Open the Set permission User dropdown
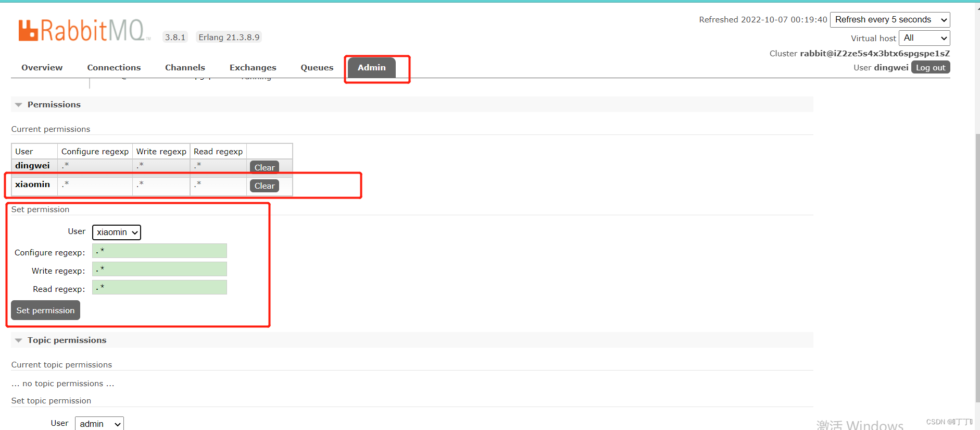The width and height of the screenshot is (980, 430). coord(117,232)
